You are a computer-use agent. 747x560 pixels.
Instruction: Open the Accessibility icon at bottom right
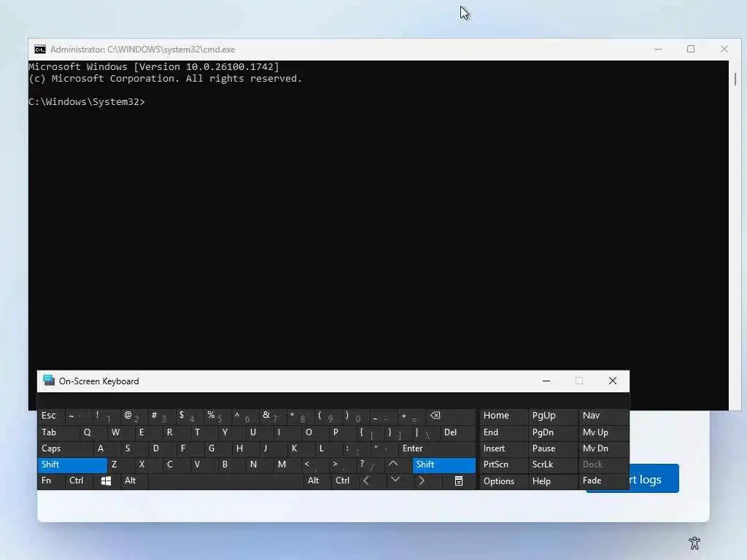pos(694,542)
